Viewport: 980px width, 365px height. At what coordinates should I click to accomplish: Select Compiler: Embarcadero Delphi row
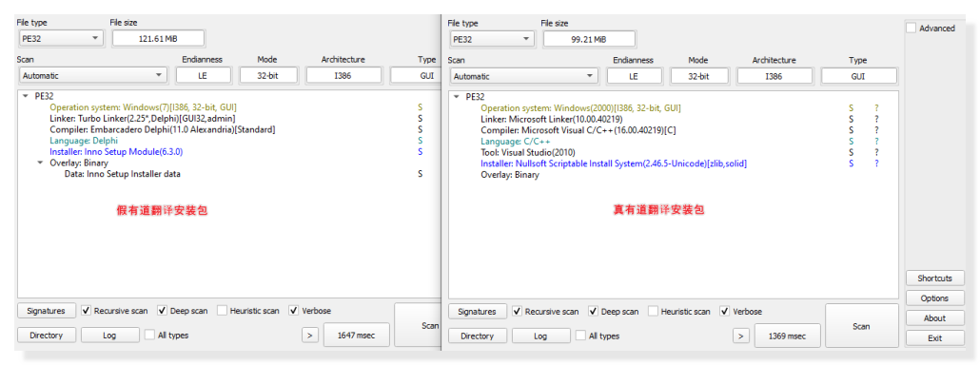pos(163,130)
